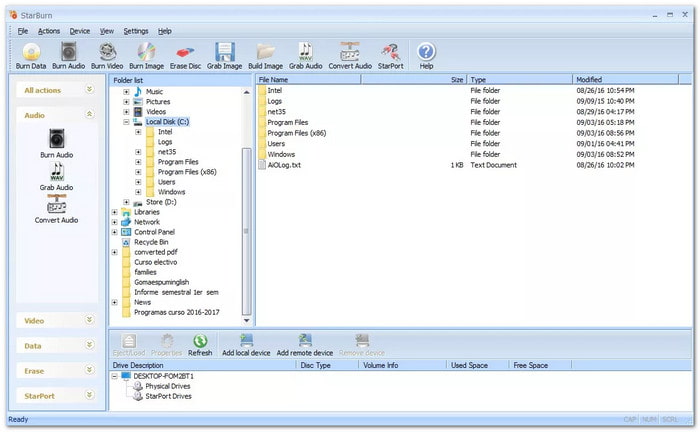Click folder list scroll down arrow
Viewport: 700px width, 432px height.
pyautogui.click(x=246, y=320)
